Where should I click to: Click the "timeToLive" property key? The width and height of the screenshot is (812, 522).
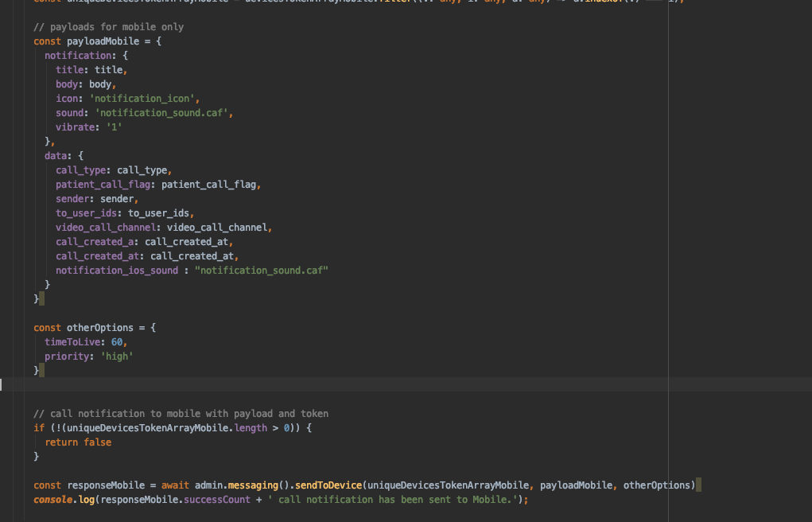tap(72, 342)
